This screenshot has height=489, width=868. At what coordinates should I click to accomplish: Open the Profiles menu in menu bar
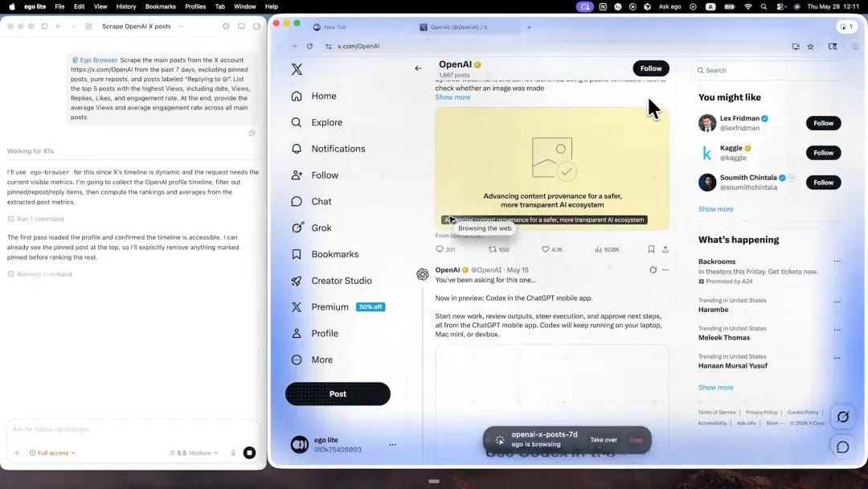click(x=194, y=6)
